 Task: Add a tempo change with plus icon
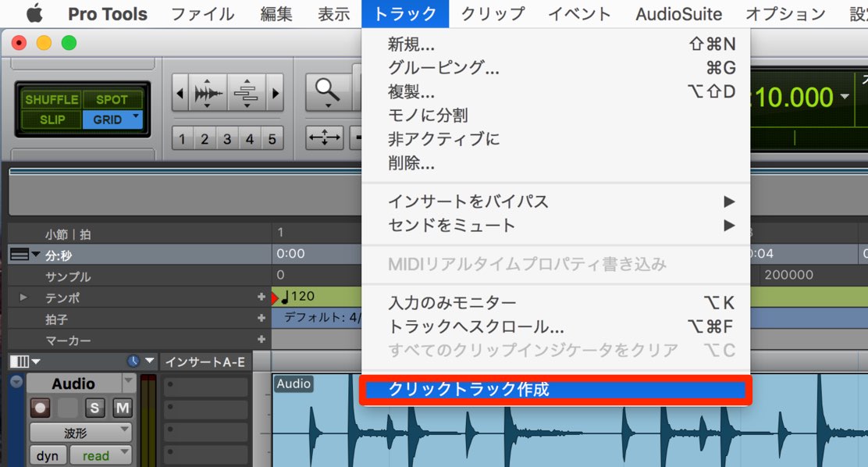261,297
